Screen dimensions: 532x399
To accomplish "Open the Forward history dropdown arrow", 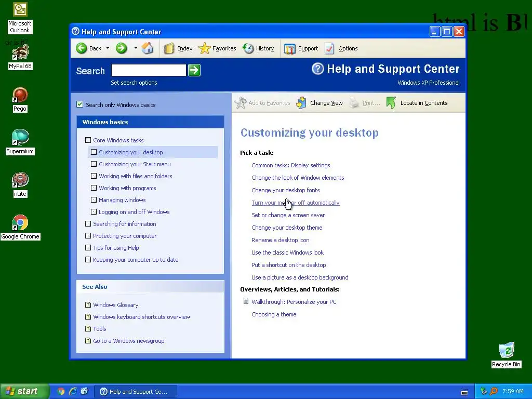I will click(x=136, y=48).
